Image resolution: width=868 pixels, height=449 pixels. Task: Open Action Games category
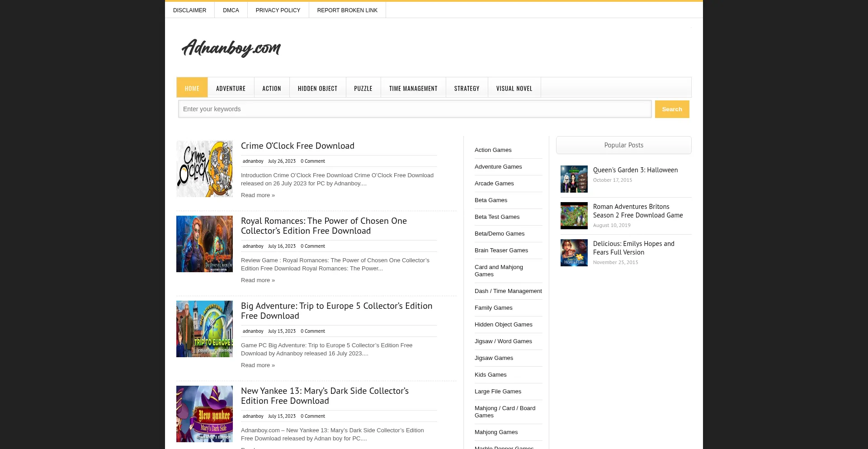(493, 150)
